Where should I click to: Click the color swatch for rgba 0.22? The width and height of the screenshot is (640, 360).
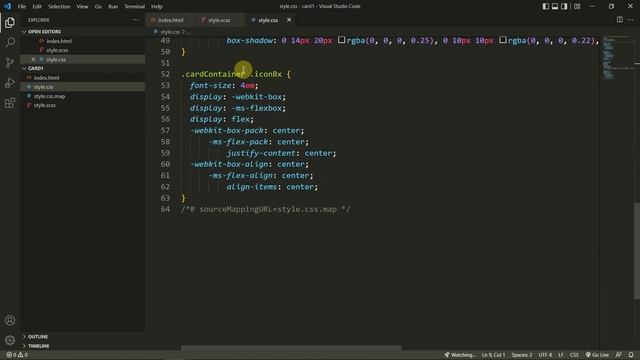click(x=503, y=40)
